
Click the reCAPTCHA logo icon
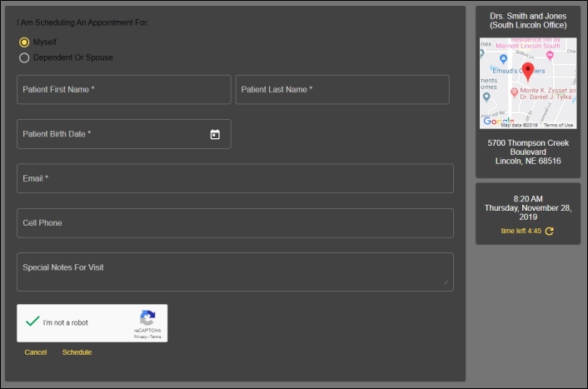[147, 318]
